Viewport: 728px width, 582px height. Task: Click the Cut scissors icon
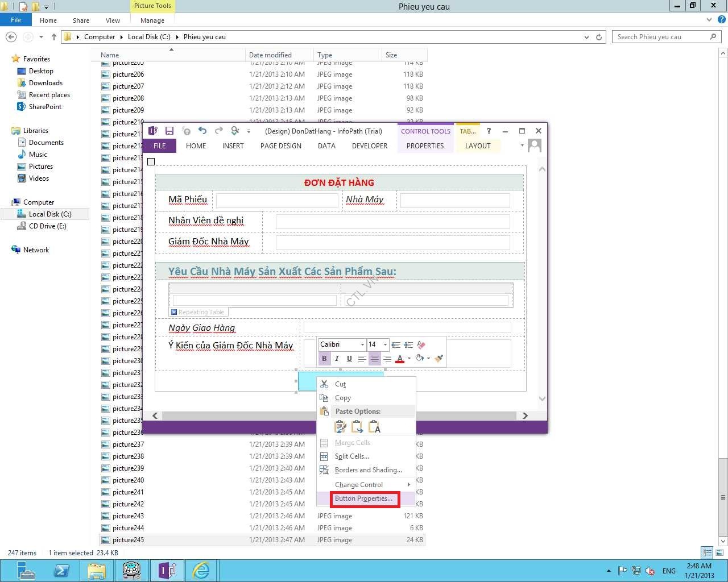point(324,384)
